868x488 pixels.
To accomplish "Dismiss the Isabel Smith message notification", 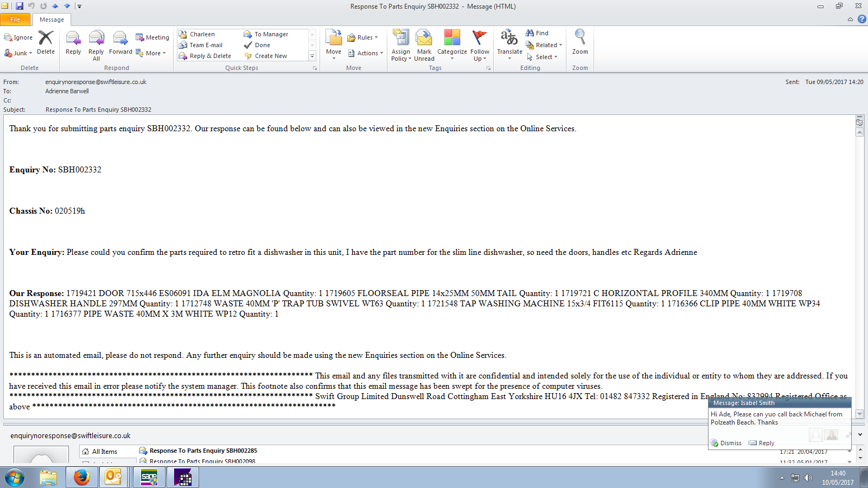I will pos(726,443).
